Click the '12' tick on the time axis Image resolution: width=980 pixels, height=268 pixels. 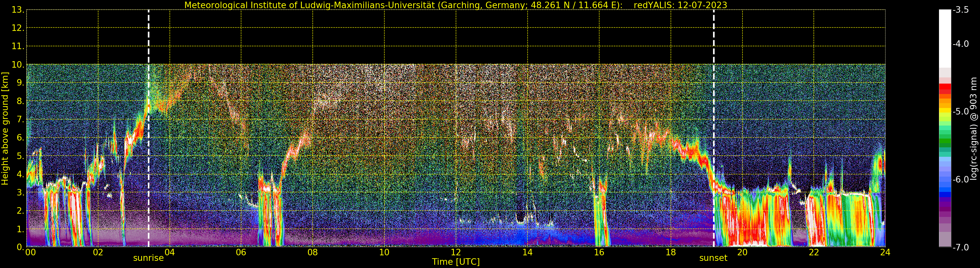coord(456,252)
